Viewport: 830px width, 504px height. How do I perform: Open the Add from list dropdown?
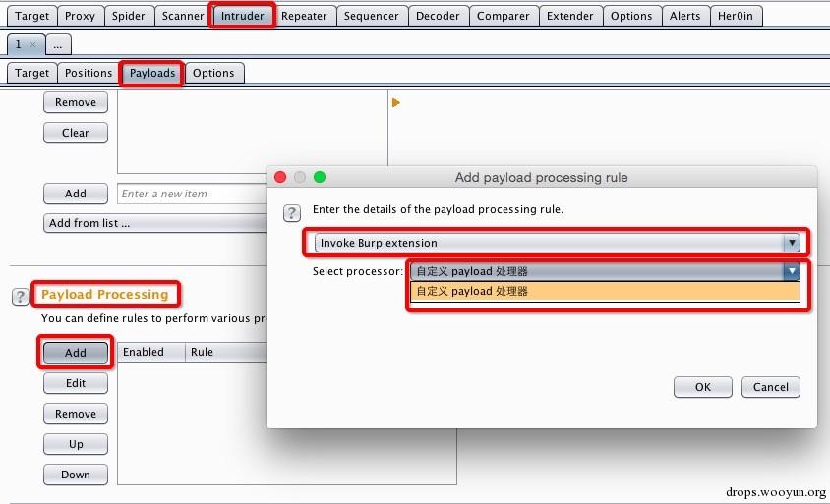click(x=155, y=223)
